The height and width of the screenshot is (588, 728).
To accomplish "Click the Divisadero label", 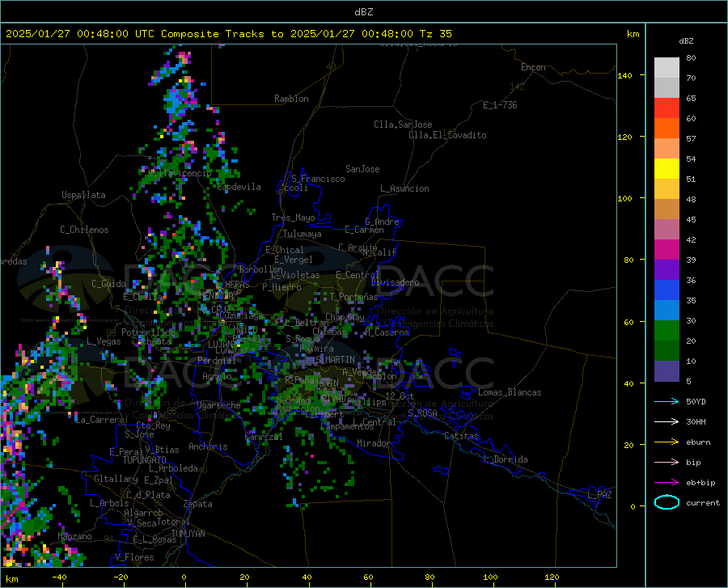I will pyautogui.click(x=395, y=282).
